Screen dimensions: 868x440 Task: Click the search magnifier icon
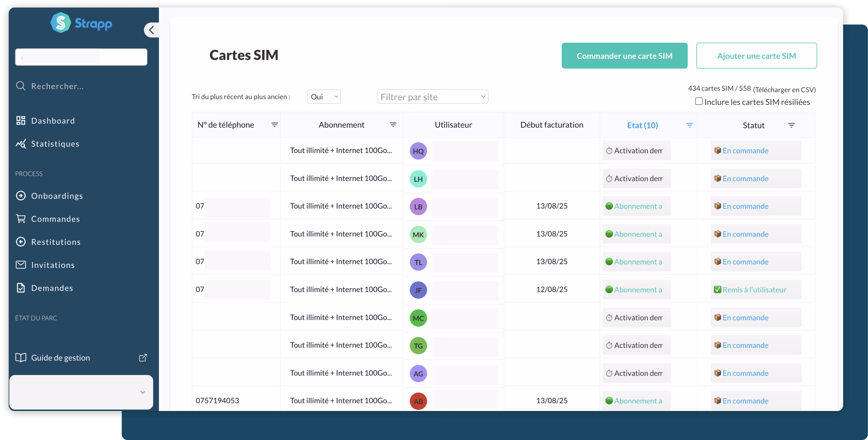(21, 86)
